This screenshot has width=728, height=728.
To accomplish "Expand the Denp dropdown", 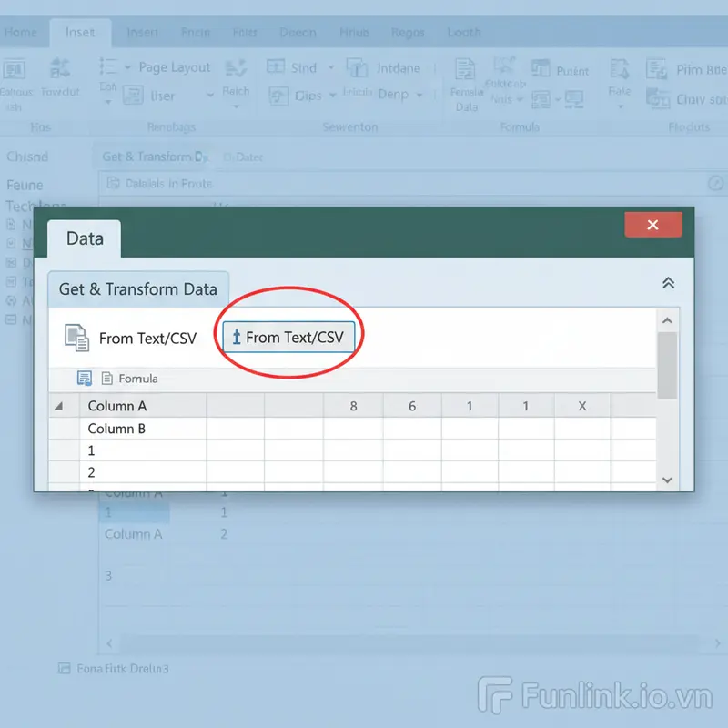I will tap(419, 93).
